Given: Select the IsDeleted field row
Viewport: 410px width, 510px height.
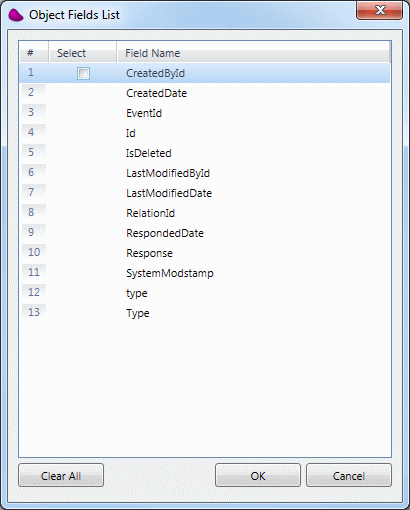Looking at the screenshot, I should point(204,153).
